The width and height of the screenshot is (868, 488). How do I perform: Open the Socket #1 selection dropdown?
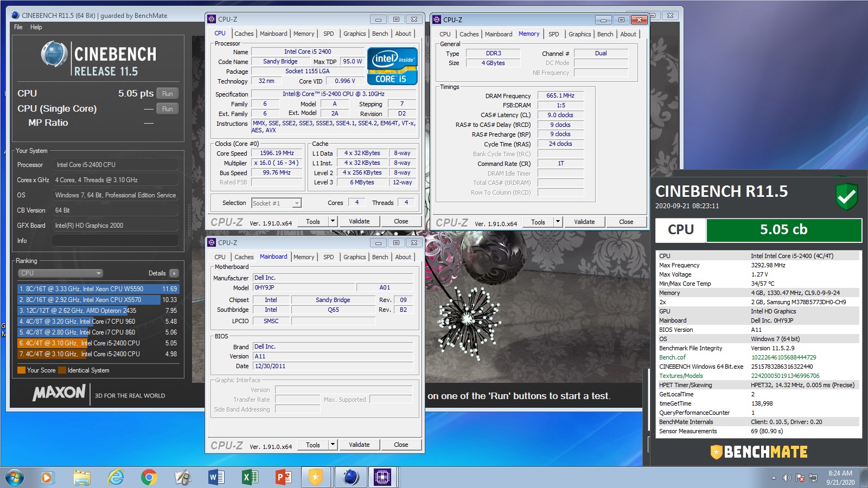click(x=276, y=203)
